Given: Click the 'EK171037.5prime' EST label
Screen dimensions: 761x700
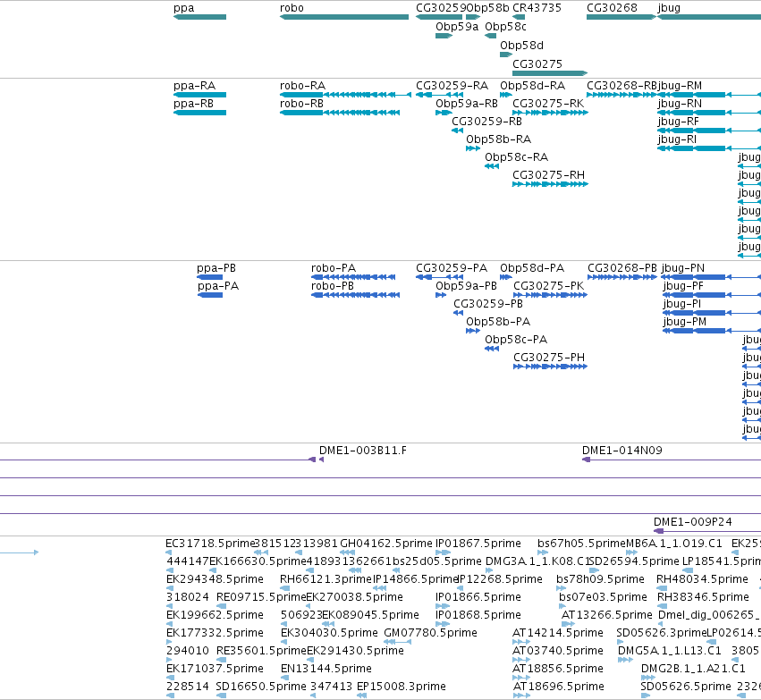Looking at the screenshot, I should click(x=215, y=669).
